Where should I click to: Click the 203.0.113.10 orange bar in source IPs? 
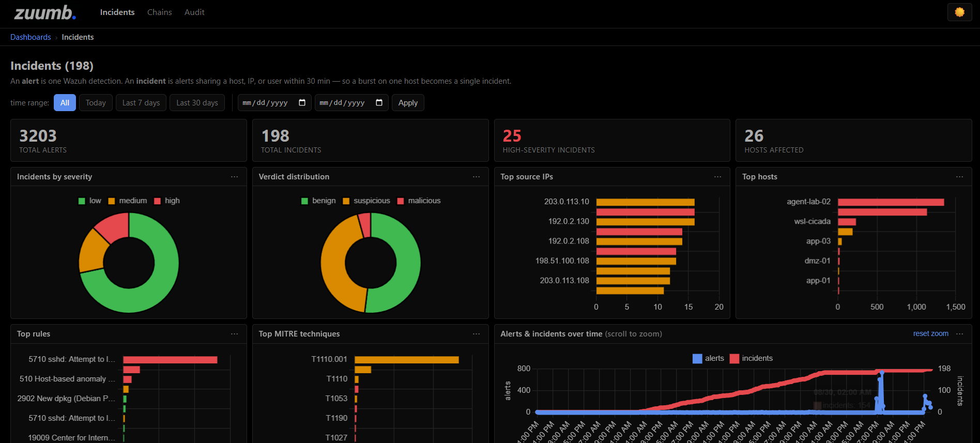tap(646, 202)
